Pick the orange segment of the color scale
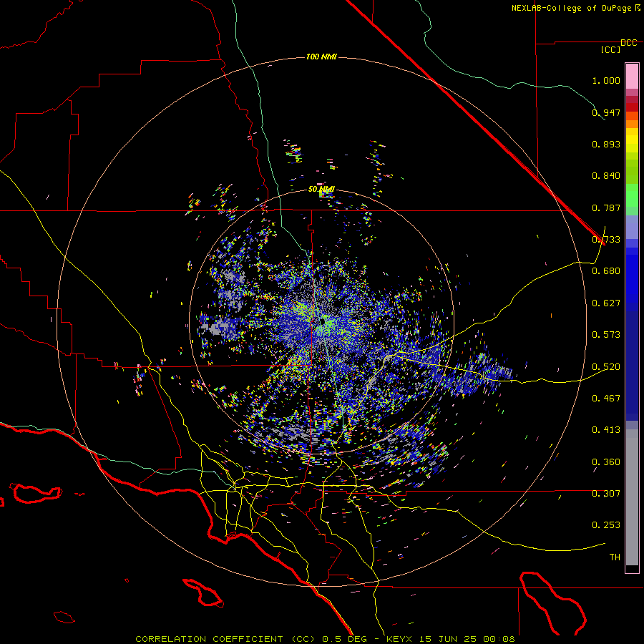 pyautogui.click(x=632, y=124)
